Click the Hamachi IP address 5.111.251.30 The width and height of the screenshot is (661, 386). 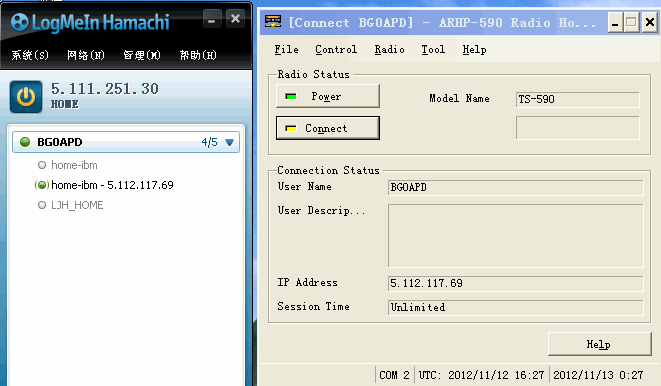click(x=105, y=89)
